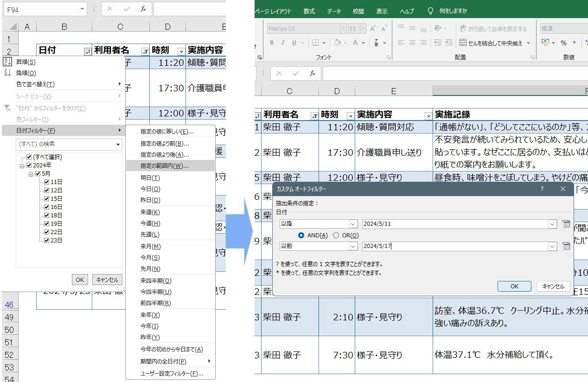Screen dimensions: 588x382
Task: Click the percent style icon
Action: click(x=563, y=43)
